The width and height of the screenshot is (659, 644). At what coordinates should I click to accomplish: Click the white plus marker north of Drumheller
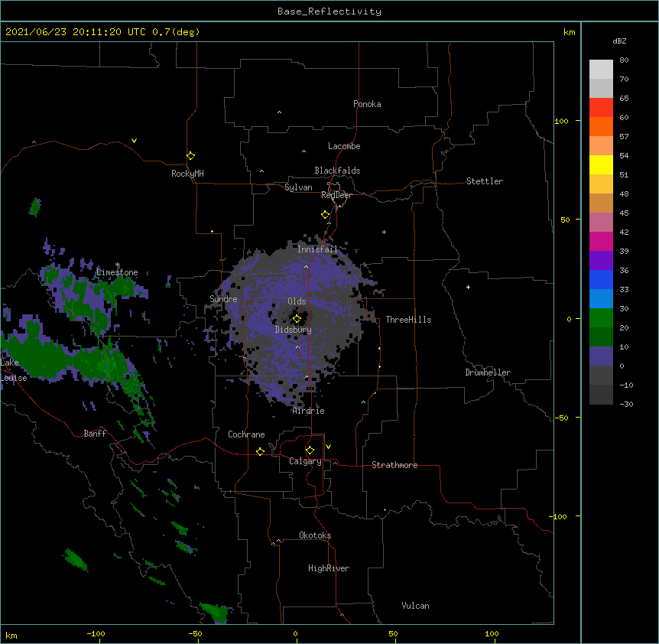[468, 287]
